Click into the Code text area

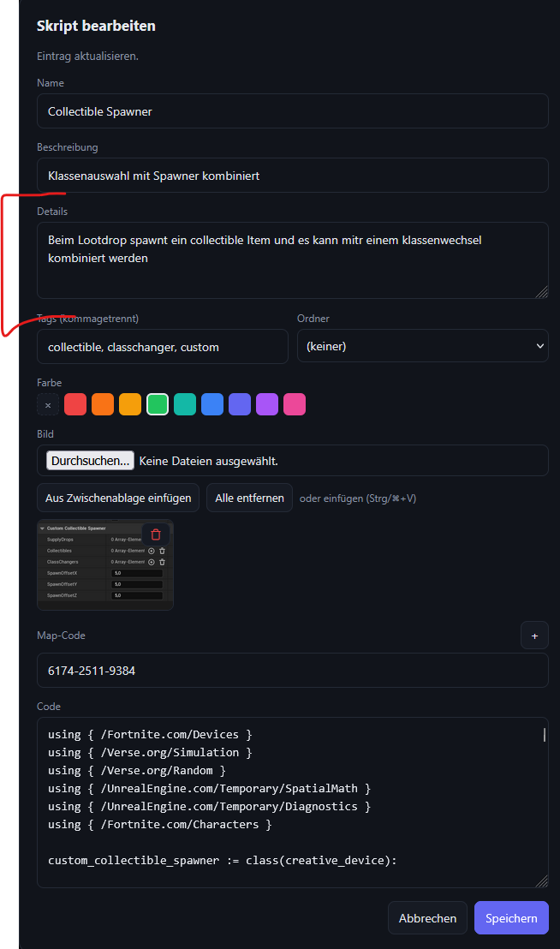(x=293, y=803)
